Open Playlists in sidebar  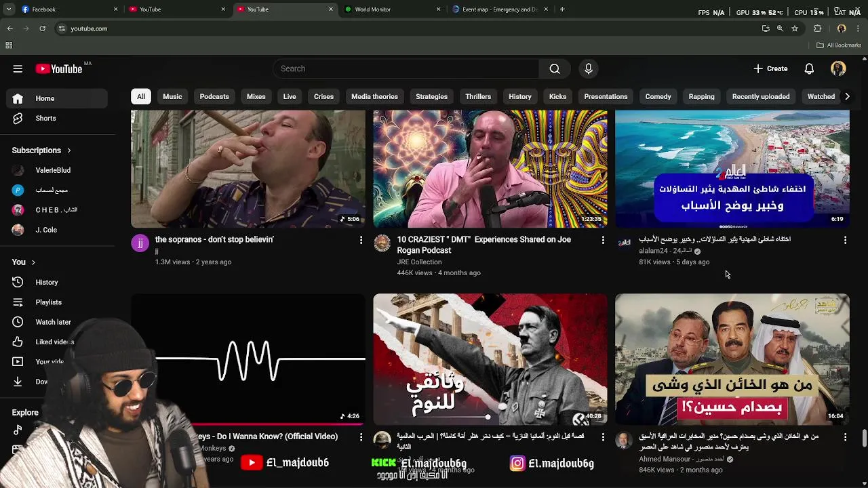tap(57, 302)
